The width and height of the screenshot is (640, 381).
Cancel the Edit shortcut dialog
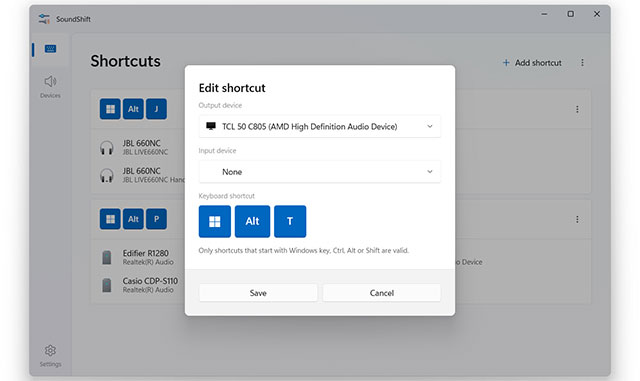[382, 293]
